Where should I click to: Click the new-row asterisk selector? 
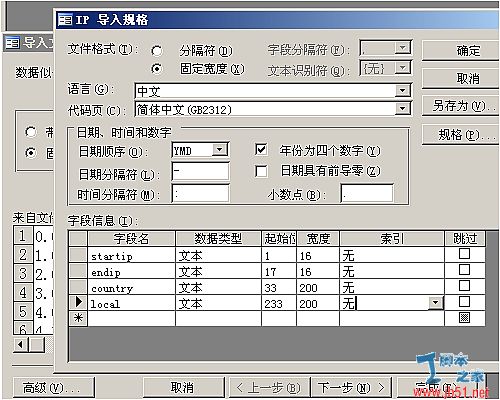pyautogui.click(x=78, y=318)
